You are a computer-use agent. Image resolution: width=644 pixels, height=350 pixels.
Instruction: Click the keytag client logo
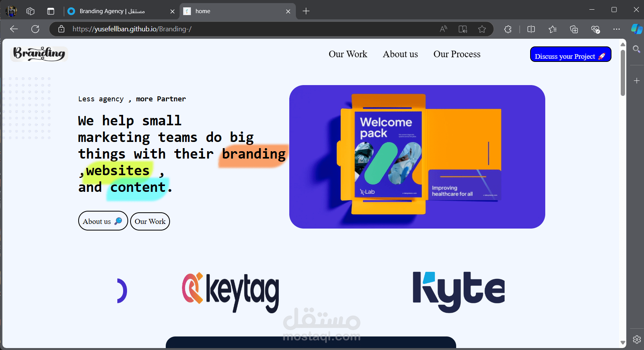230,292
